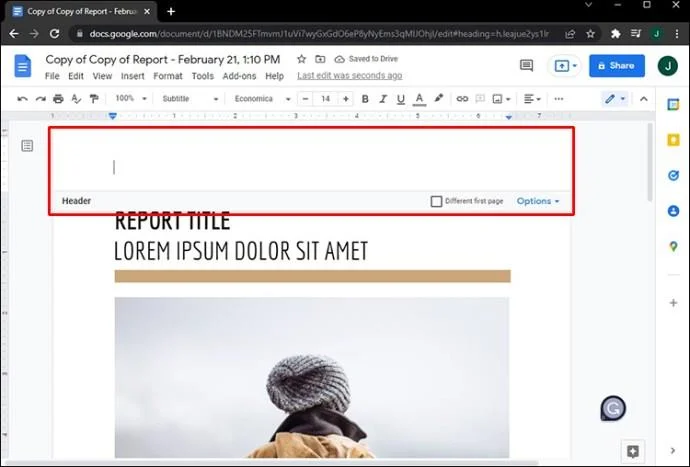The width and height of the screenshot is (690, 467).
Task: Click the Grammarly floating icon
Action: (613, 408)
